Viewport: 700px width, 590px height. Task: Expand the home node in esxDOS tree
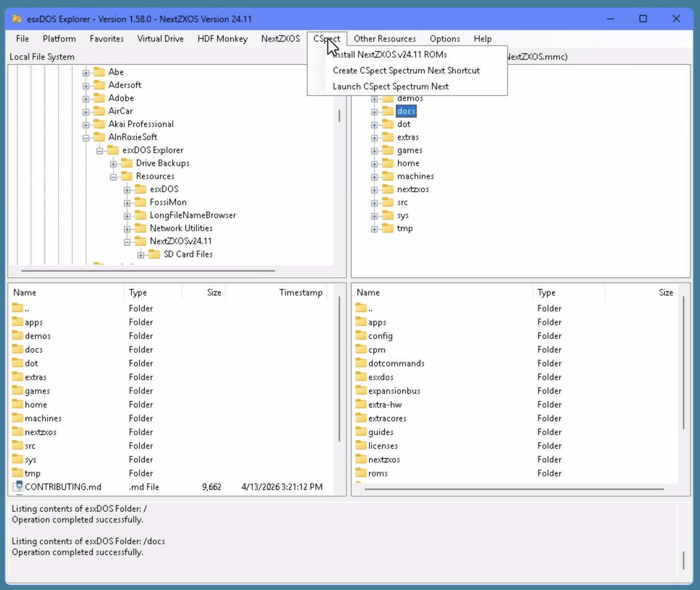pos(375,164)
